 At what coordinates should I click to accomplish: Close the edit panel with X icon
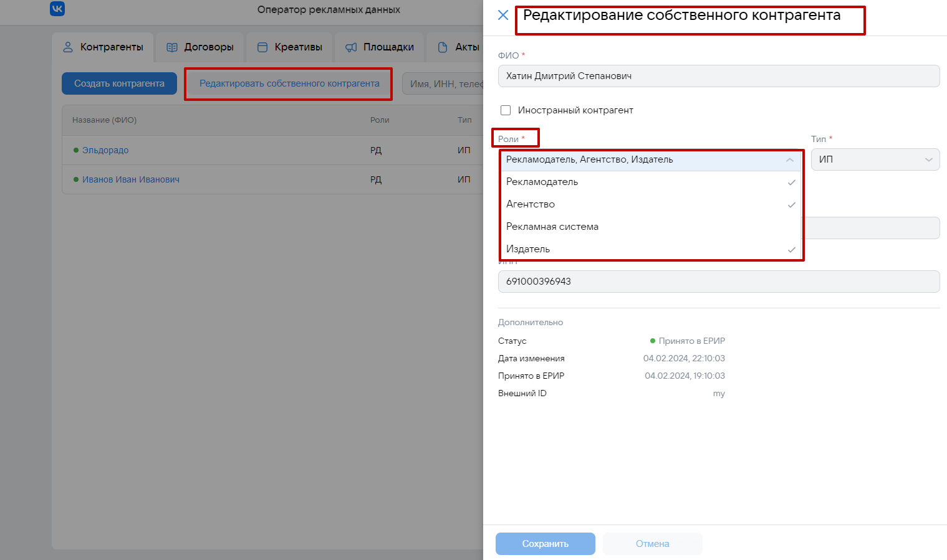(x=503, y=15)
